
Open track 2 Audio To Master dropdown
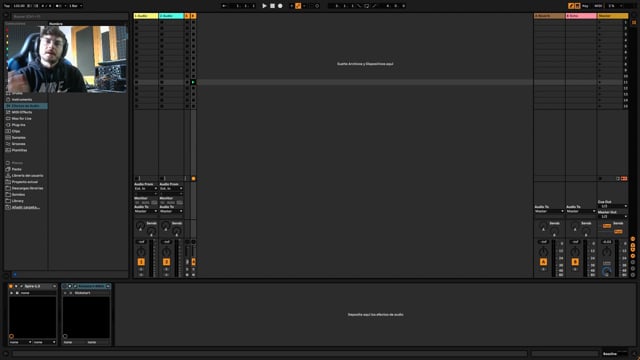pyautogui.click(x=171, y=211)
